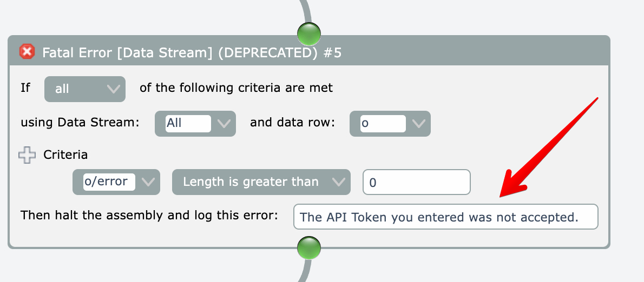
Task: Click the "Then halt the assembly" label
Action: (x=149, y=216)
